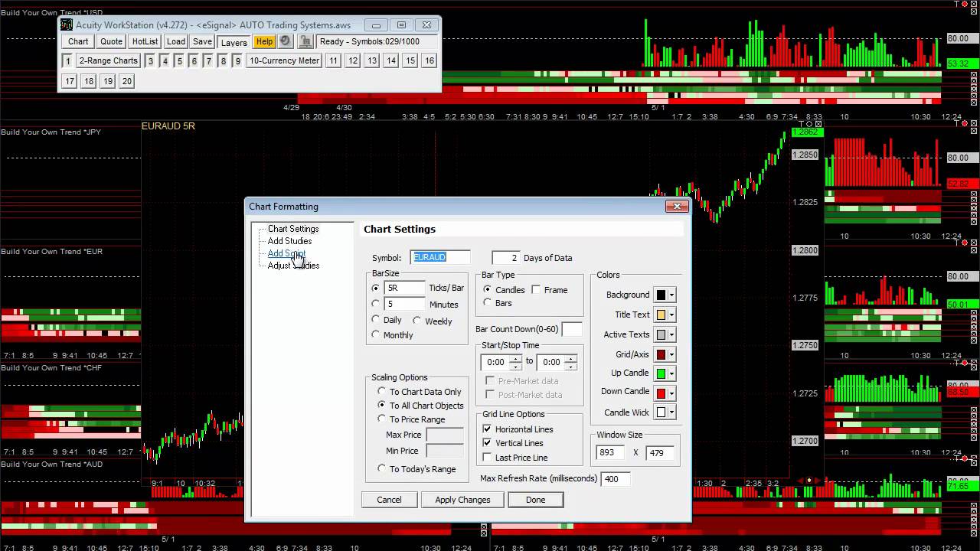
Task: Select layer 17 button
Action: pos(70,81)
